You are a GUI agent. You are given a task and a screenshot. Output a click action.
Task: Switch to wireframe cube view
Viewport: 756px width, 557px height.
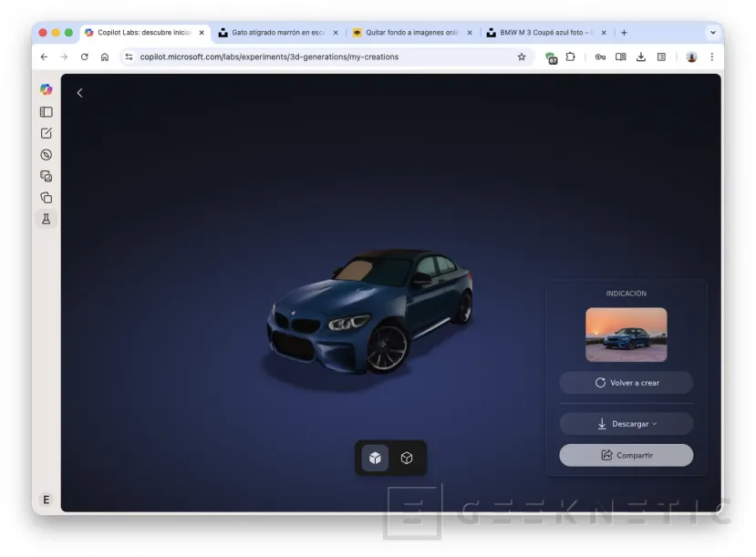click(407, 458)
